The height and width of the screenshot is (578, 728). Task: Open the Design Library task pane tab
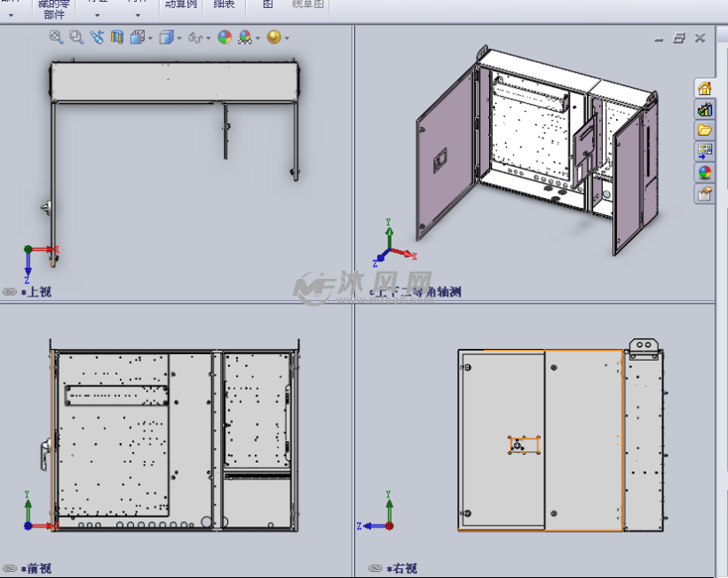coord(705,109)
